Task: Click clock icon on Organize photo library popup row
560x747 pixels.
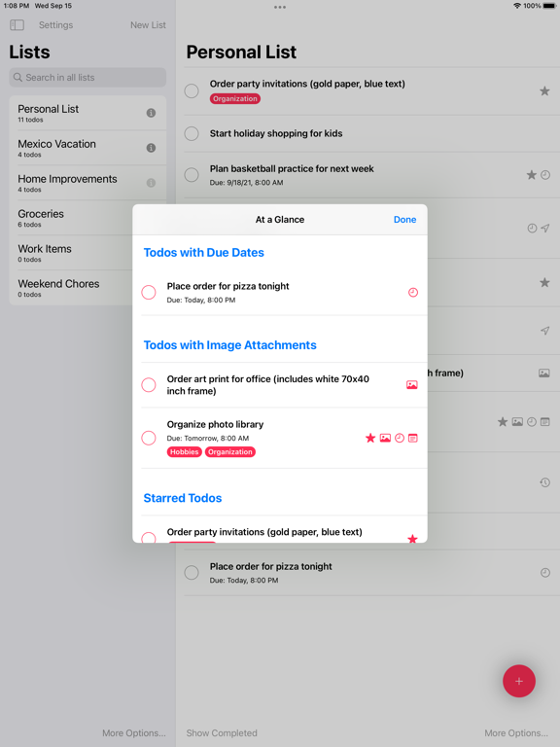Action: click(x=400, y=438)
